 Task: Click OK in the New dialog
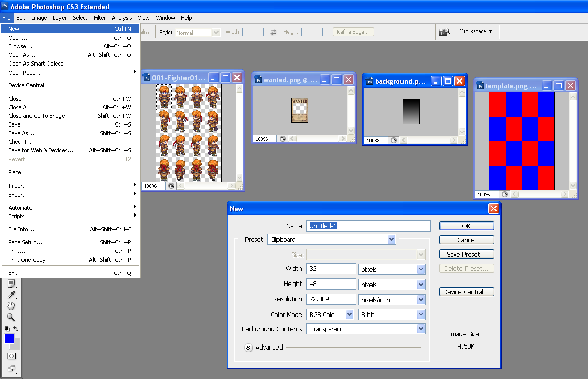[466, 226]
